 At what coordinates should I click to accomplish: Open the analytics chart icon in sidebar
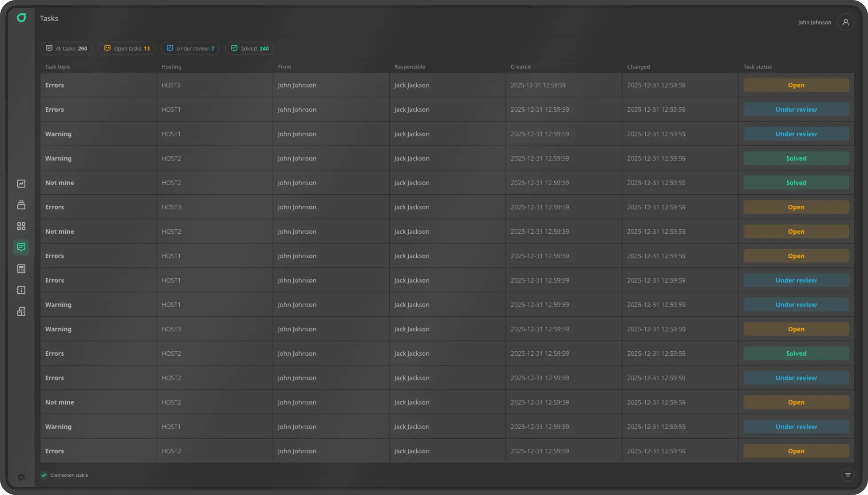[21, 184]
